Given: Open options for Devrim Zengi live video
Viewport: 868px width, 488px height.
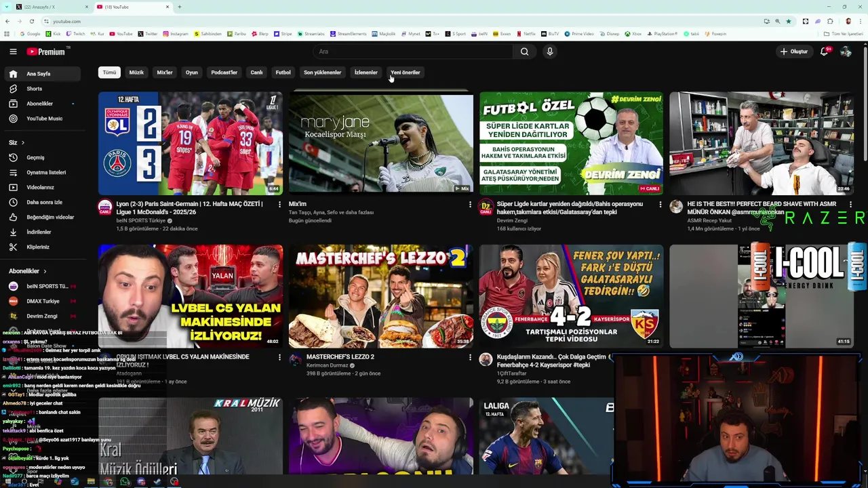Looking at the screenshot, I should pyautogui.click(x=660, y=204).
